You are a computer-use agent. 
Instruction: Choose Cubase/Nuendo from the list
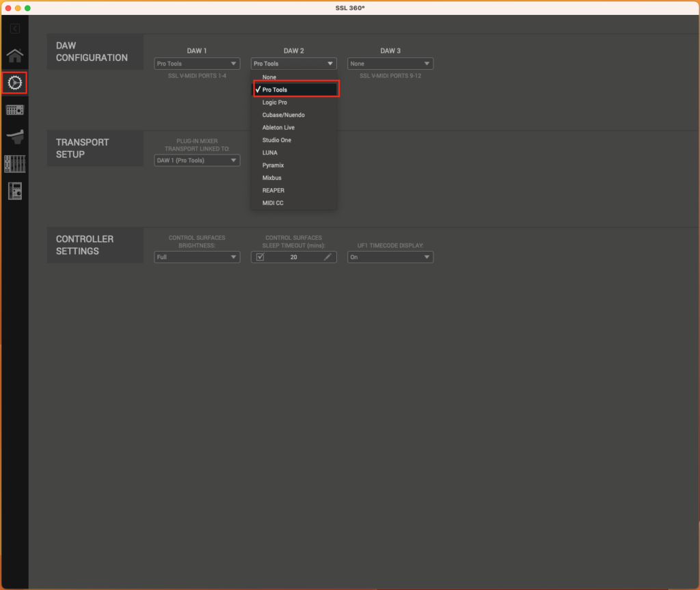[294, 115]
